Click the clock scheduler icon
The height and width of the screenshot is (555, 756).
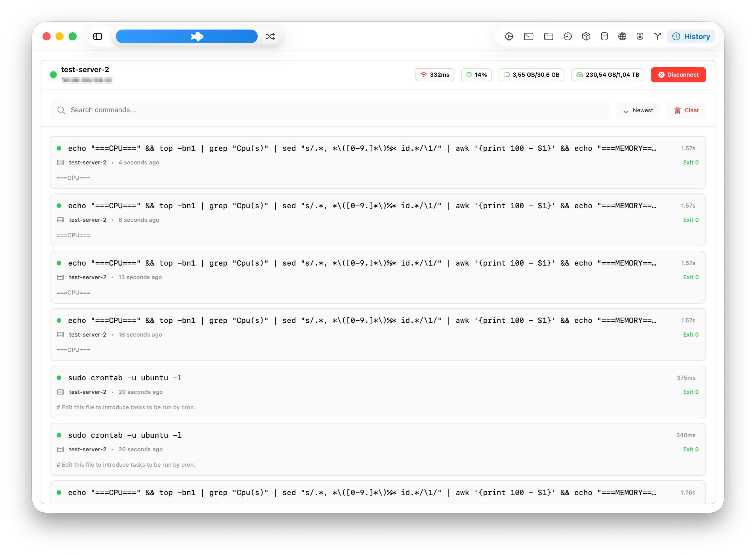tap(567, 36)
